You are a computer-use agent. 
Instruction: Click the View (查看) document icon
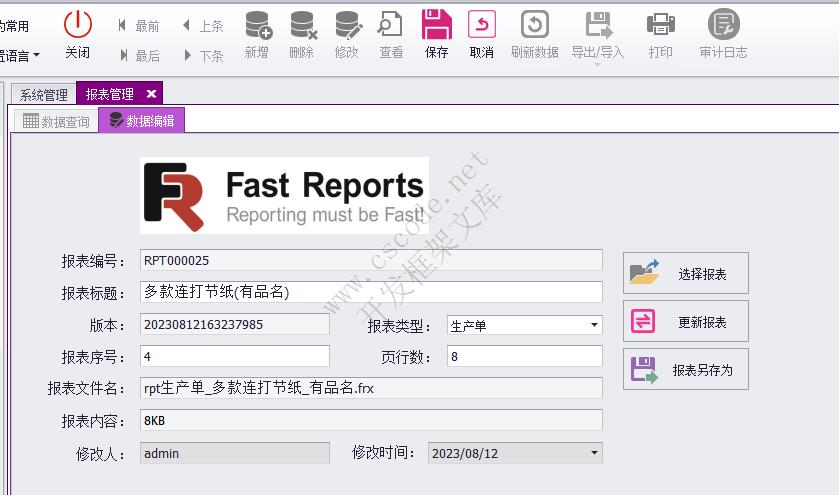tap(391, 25)
